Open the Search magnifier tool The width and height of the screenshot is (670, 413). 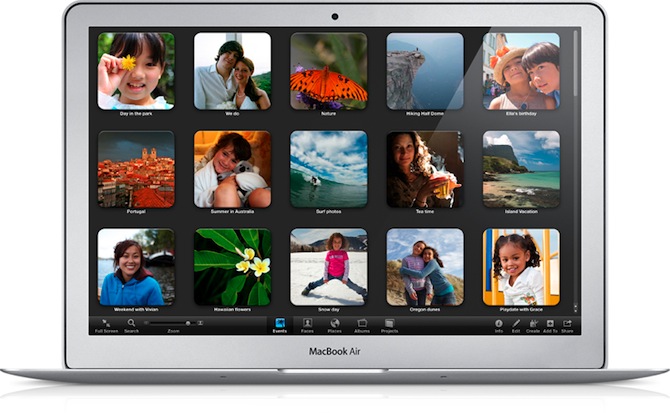click(x=131, y=323)
